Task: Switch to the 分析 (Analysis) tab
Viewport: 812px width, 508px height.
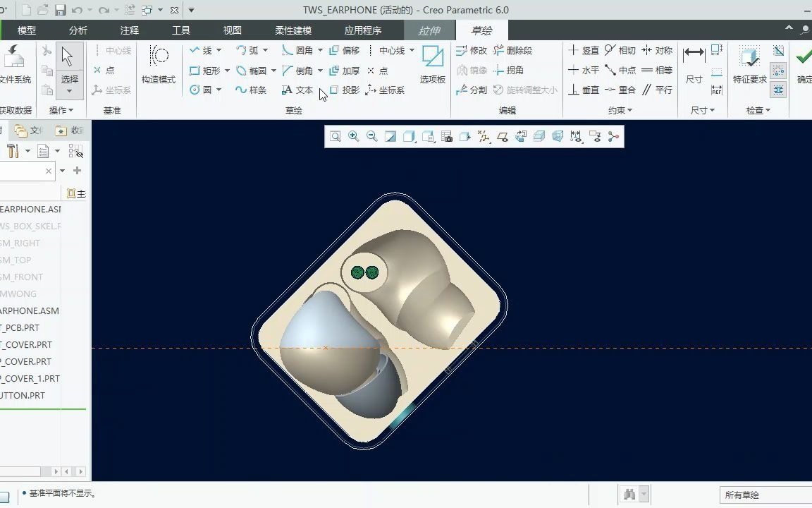Action: (78, 30)
